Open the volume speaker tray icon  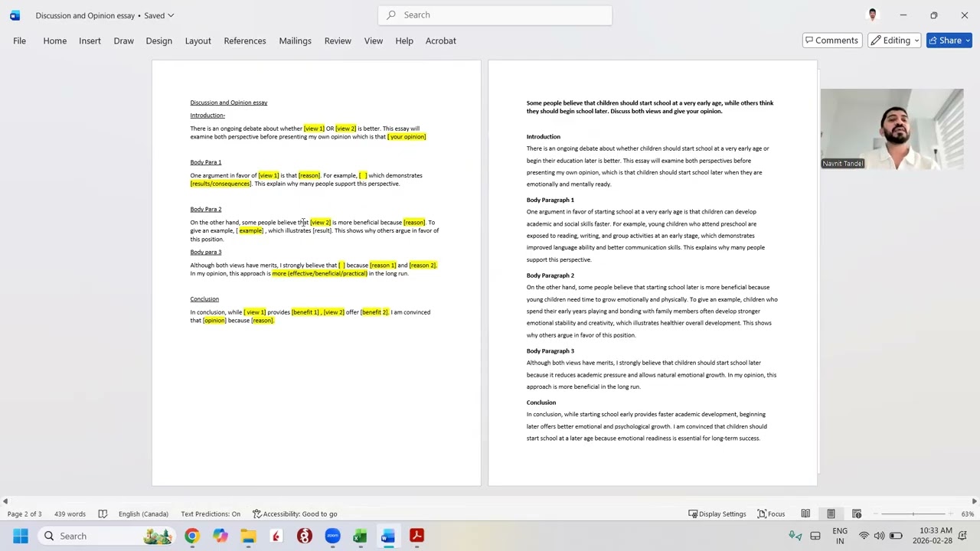pyautogui.click(x=880, y=536)
